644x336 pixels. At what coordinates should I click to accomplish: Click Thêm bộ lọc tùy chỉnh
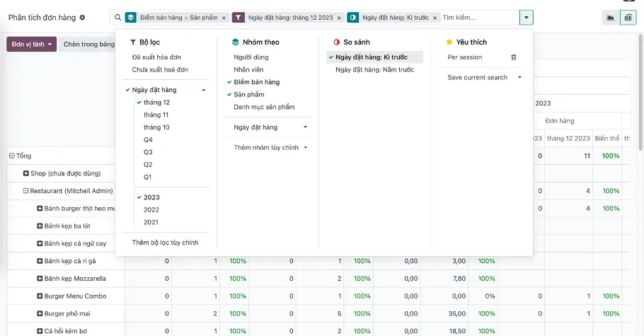[x=165, y=243]
